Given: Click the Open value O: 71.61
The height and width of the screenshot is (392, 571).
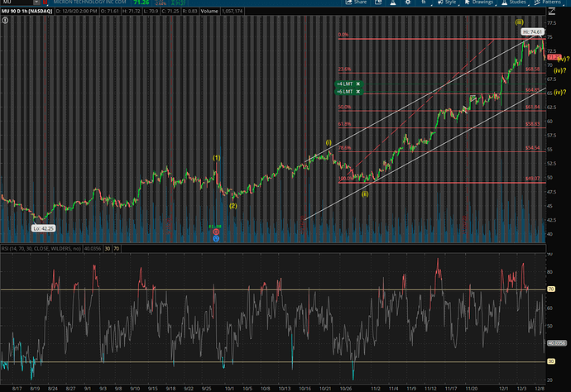Looking at the screenshot, I should click(x=109, y=12).
